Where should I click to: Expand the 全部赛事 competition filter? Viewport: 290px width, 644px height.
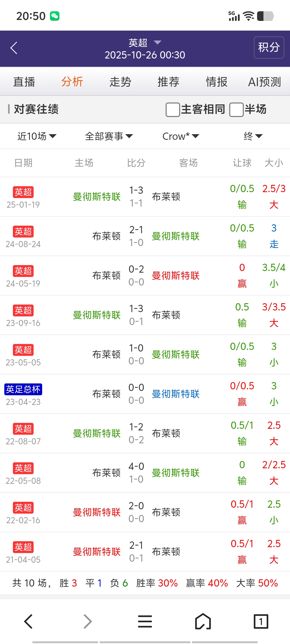point(109,136)
